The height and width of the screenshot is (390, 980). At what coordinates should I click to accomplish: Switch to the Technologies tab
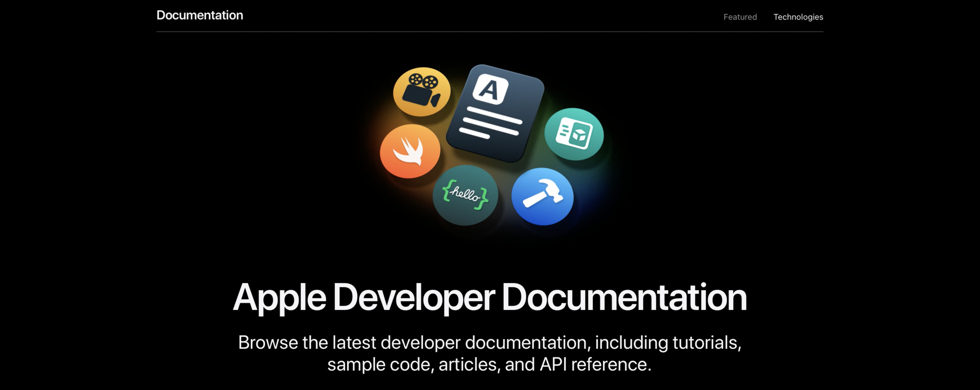click(798, 17)
